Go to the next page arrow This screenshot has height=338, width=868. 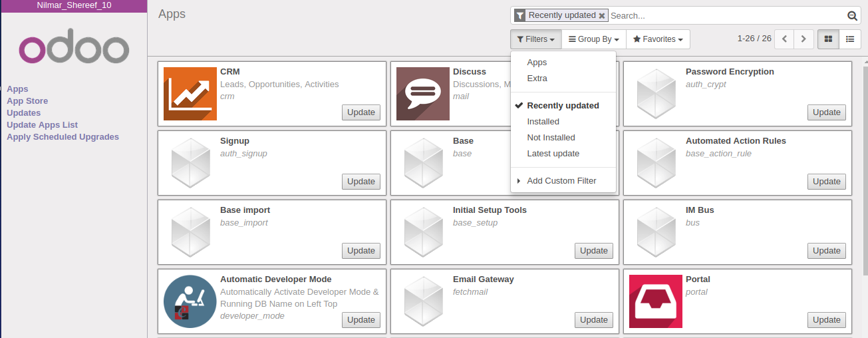pos(804,39)
